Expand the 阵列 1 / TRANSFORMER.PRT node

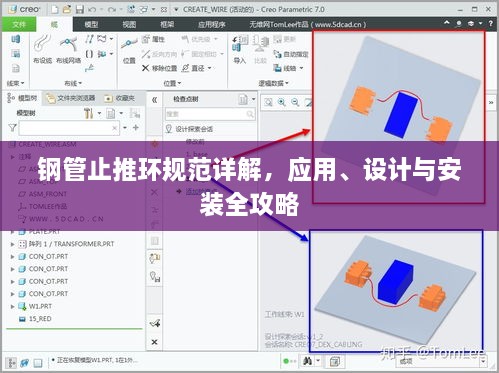point(12,244)
